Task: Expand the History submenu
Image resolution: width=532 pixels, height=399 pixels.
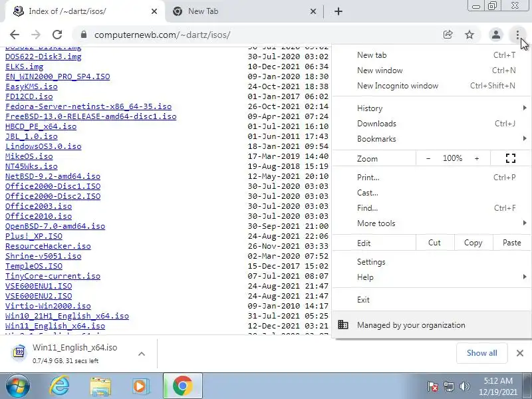Action: click(x=432, y=108)
